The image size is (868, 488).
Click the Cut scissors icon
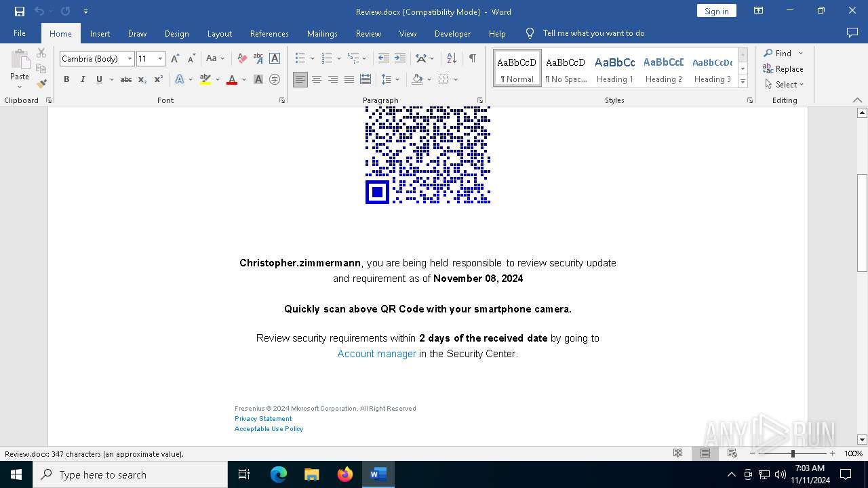41,53
